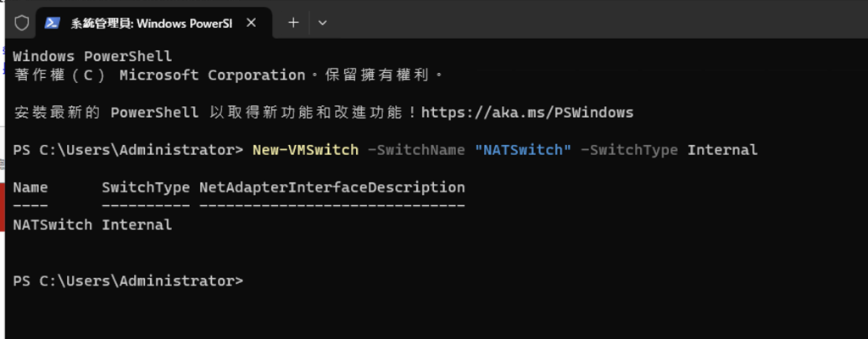
Task: Click the Internal argument in the command
Action: [x=722, y=150]
